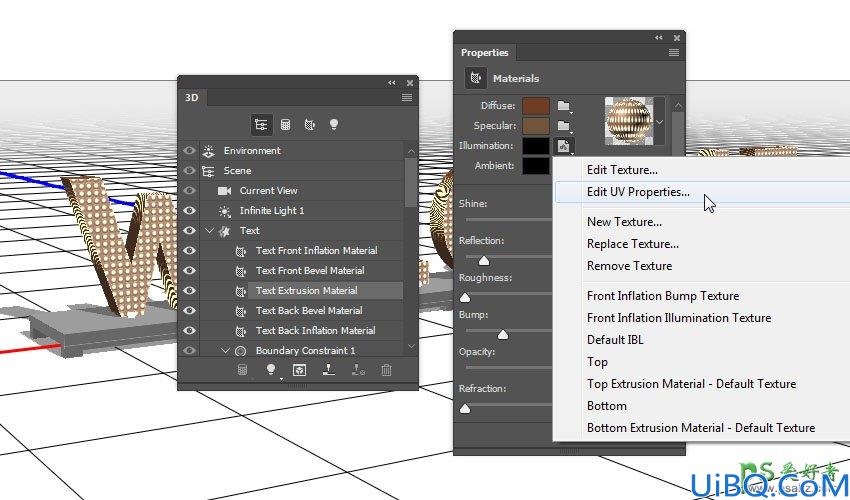Select Edit Texture... menu entry
Viewport: 850px width, 500px height.
click(x=622, y=170)
